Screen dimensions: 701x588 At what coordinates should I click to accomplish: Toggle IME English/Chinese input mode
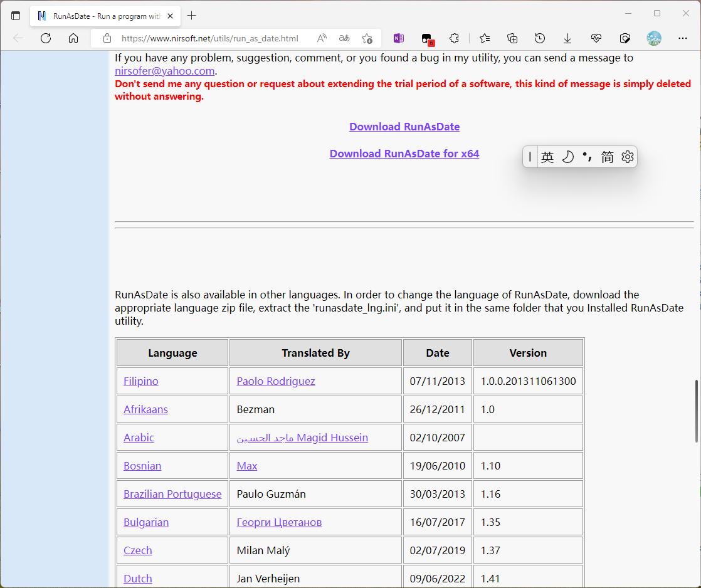547,157
